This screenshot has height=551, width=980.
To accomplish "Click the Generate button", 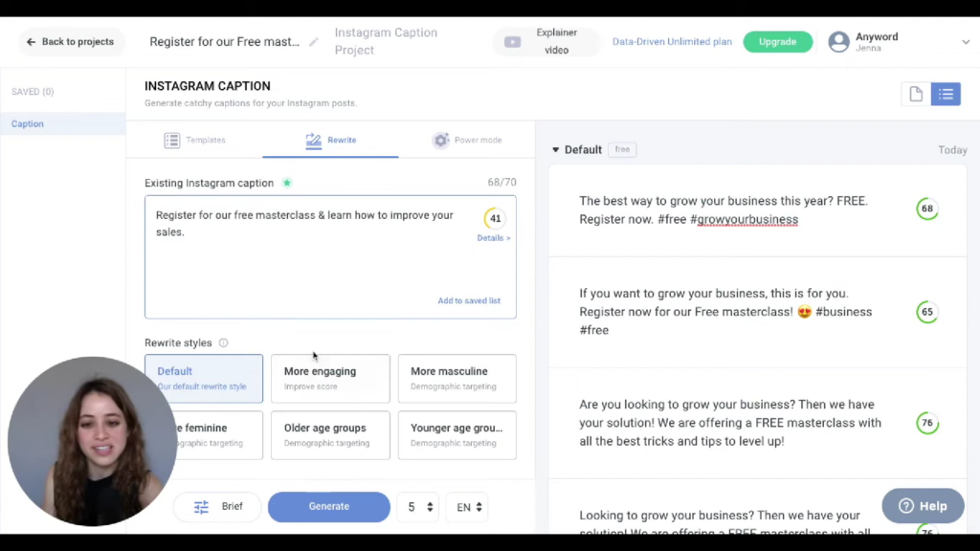I will click(328, 507).
